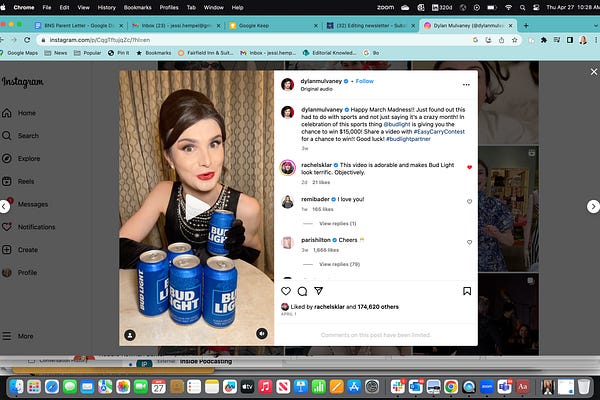Switch to the Gmail Inbox (23) tab
Viewport: 600px width, 400px height.
176,26
